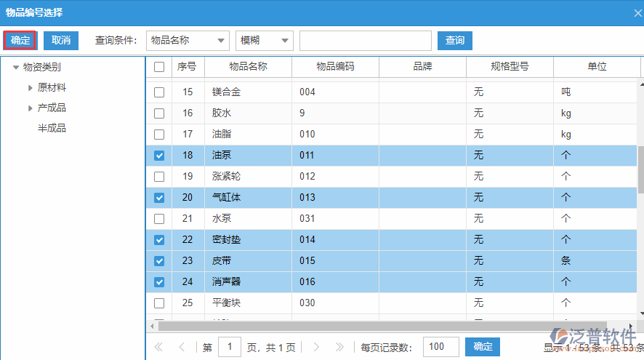Image resolution: width=644 pixels, height=360 pixels.
Task: Click the vertical scrollbar thumb
Action: point(640,169)
